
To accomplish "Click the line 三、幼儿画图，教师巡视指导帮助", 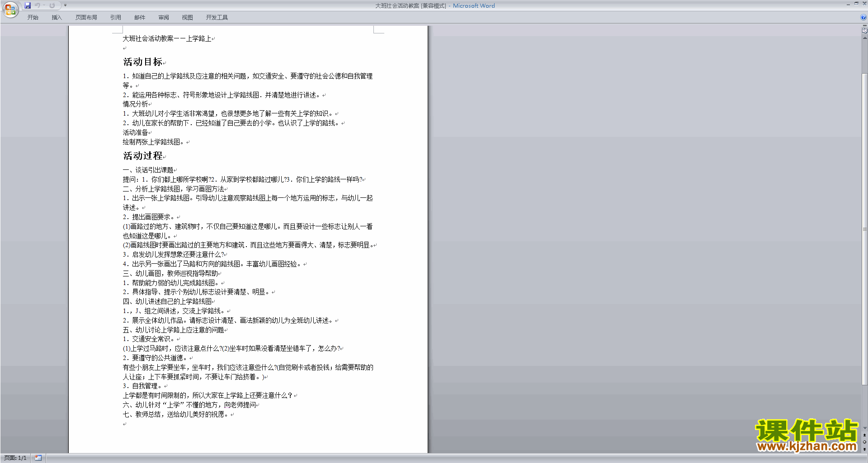I will tap(170, 273).
